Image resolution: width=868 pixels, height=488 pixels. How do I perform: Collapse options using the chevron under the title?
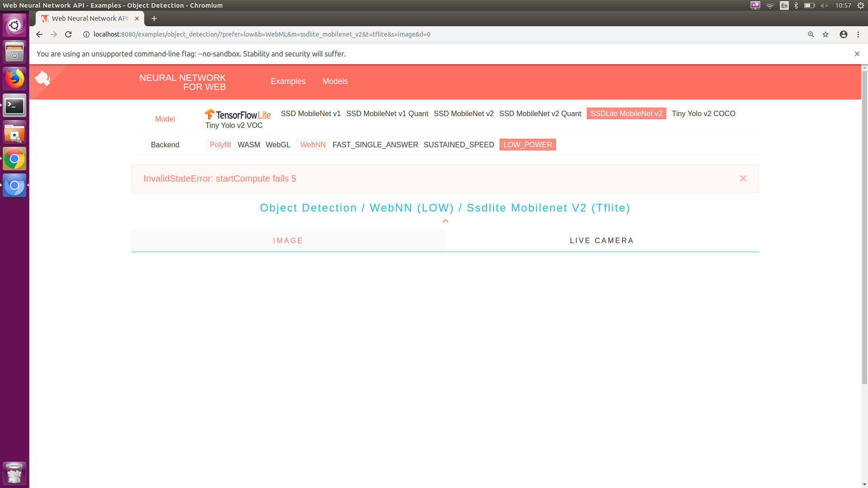coord(445,221)
